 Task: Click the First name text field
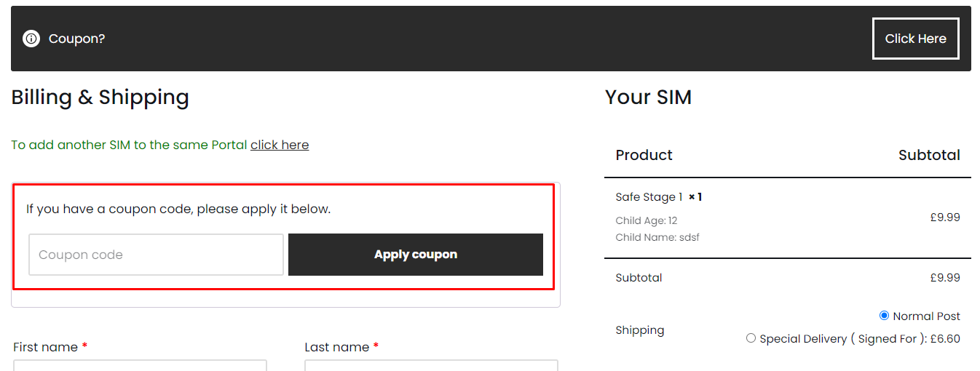pyautogui.click(x=140, y=365)
